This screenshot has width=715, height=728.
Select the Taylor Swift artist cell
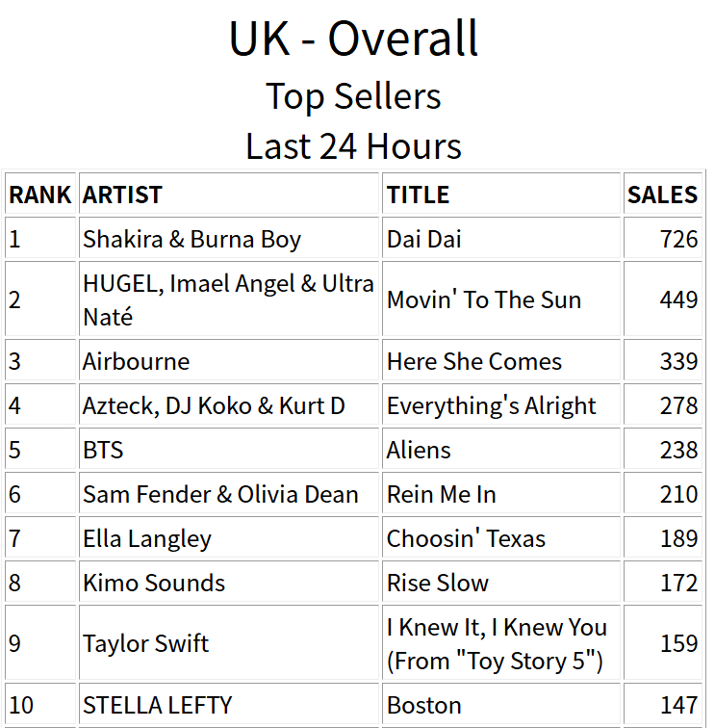[229, 643]
